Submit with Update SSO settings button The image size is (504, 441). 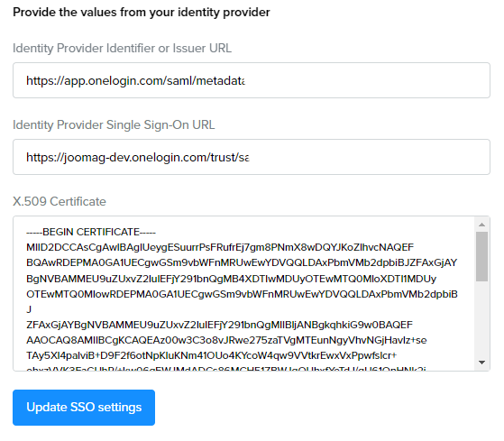pyautogui.click(x=84, y=408)
